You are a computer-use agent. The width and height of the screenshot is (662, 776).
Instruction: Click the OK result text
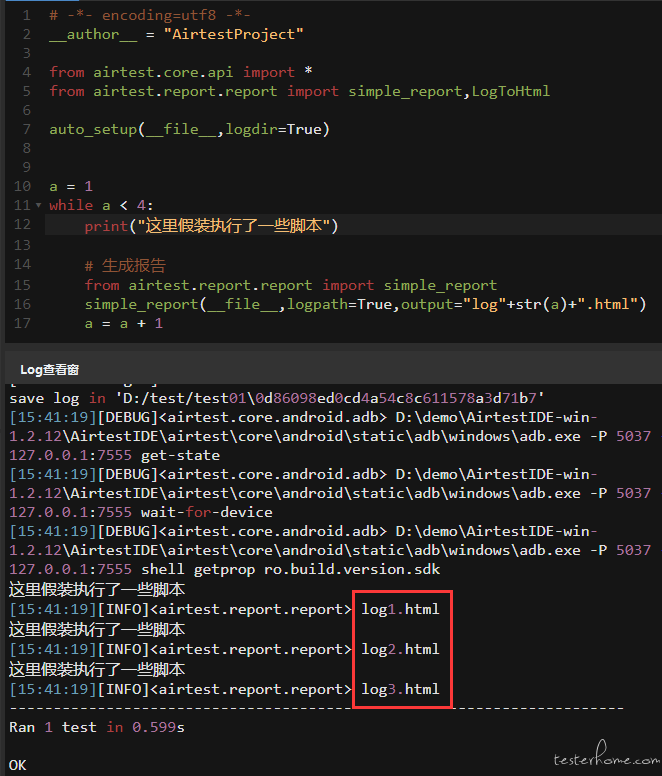(17, 766)
